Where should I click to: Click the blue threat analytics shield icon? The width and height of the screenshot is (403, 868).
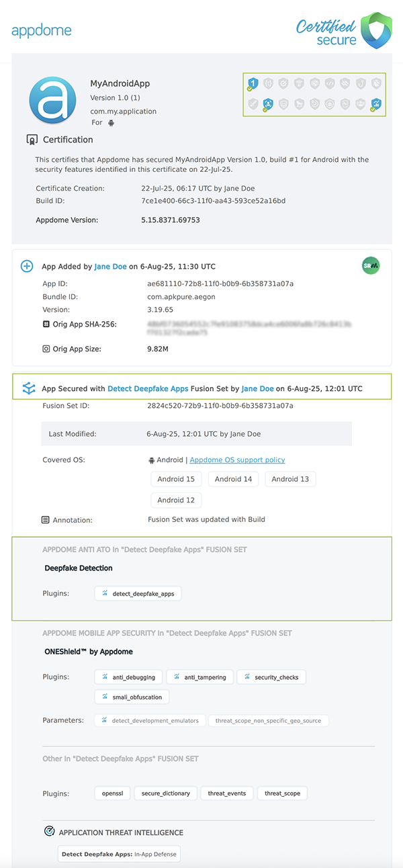pos(375,105)
